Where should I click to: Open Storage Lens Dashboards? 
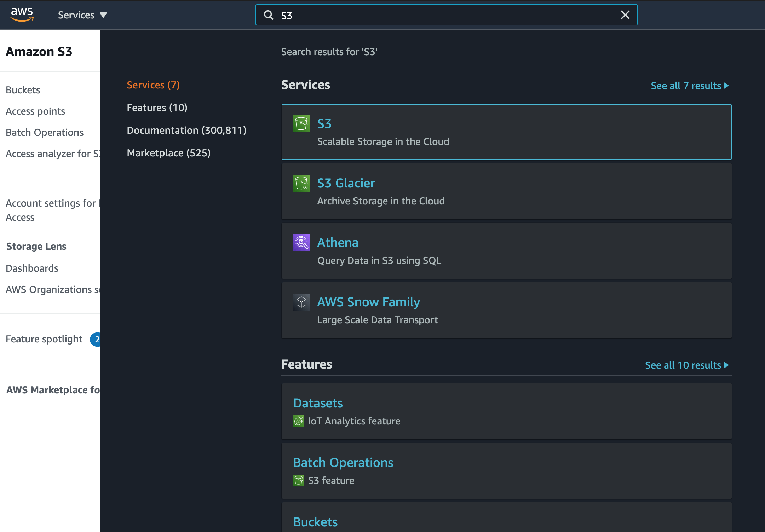click(32, 268)
